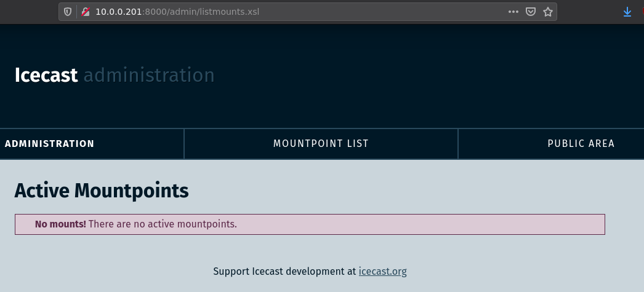Go to Mountpoint List tab
The image size is (644, 292).
point(321,143)
